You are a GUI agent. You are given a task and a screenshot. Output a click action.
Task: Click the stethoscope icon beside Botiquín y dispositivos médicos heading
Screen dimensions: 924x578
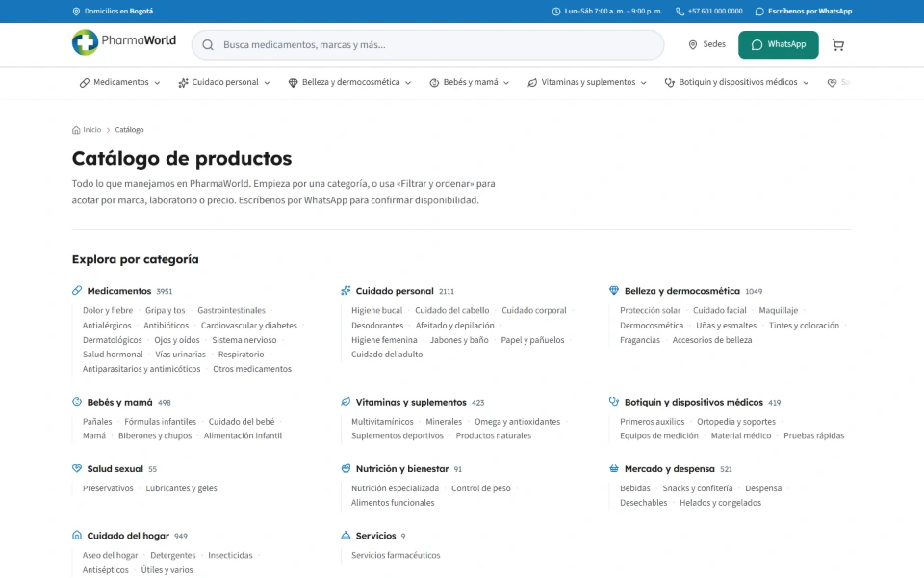[x=614, y=402]
